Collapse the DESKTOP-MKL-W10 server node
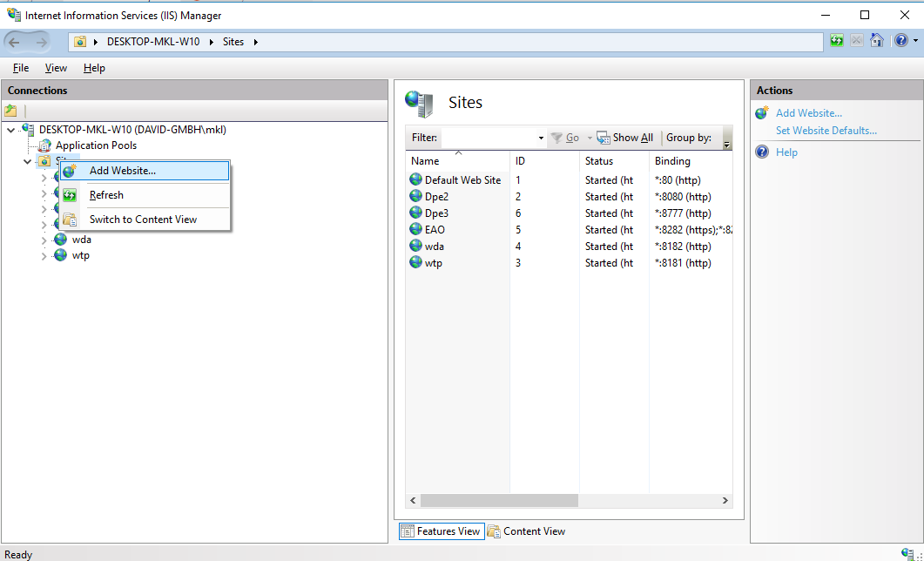Viewport: 924px width, 561px height. pyautogui.click(x=10, y=130)
